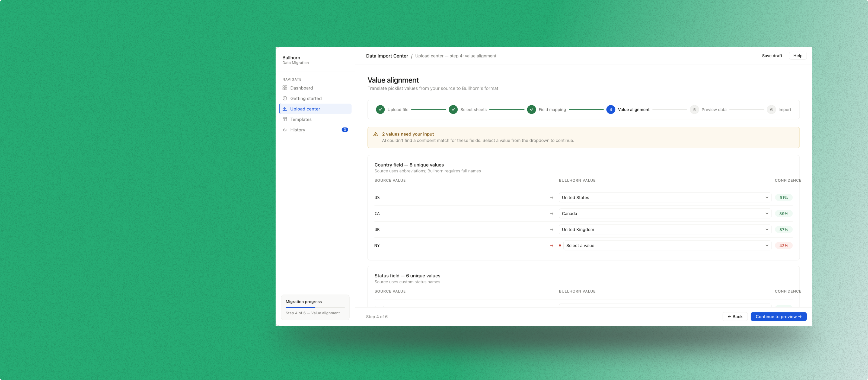Go to Dashboard in sidebar
The height and width of the screenshot is (380, 868).
315,88
